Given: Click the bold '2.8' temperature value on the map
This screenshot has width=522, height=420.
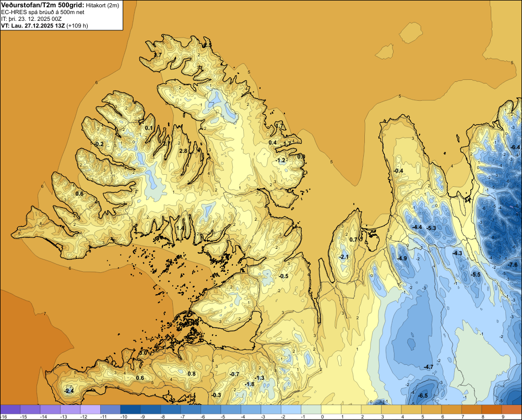Looking at the screenshot, I should (183, 151).
